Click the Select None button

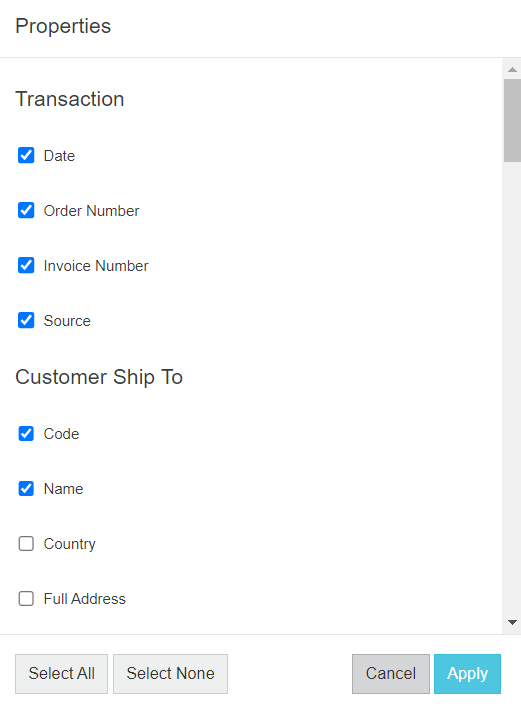click(170, 673)
